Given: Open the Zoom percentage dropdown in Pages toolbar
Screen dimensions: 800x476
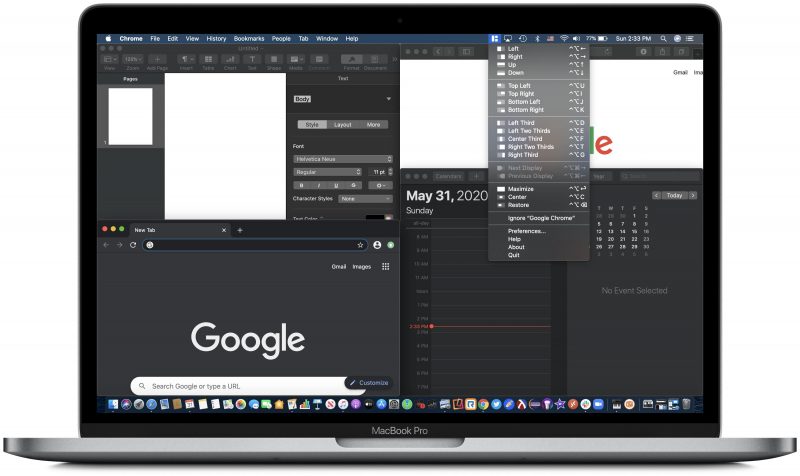Looking at the screenshot, I should point(133,60).
